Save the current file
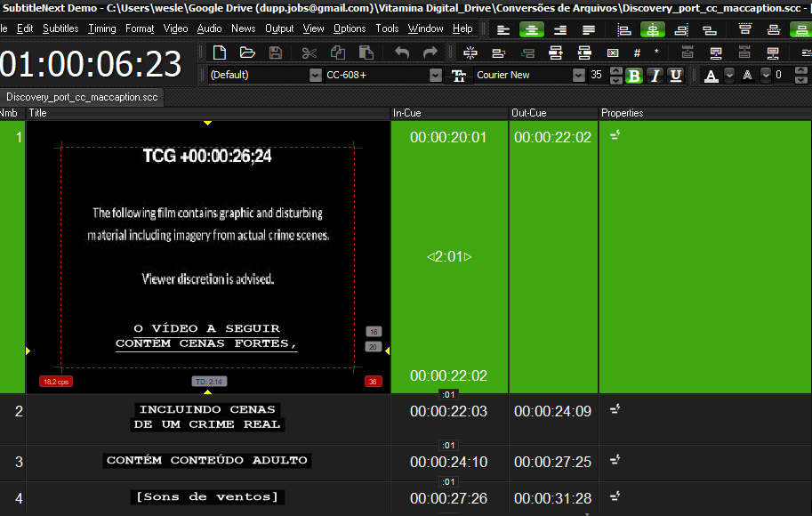The image size is (812, 516). point(276,52)
